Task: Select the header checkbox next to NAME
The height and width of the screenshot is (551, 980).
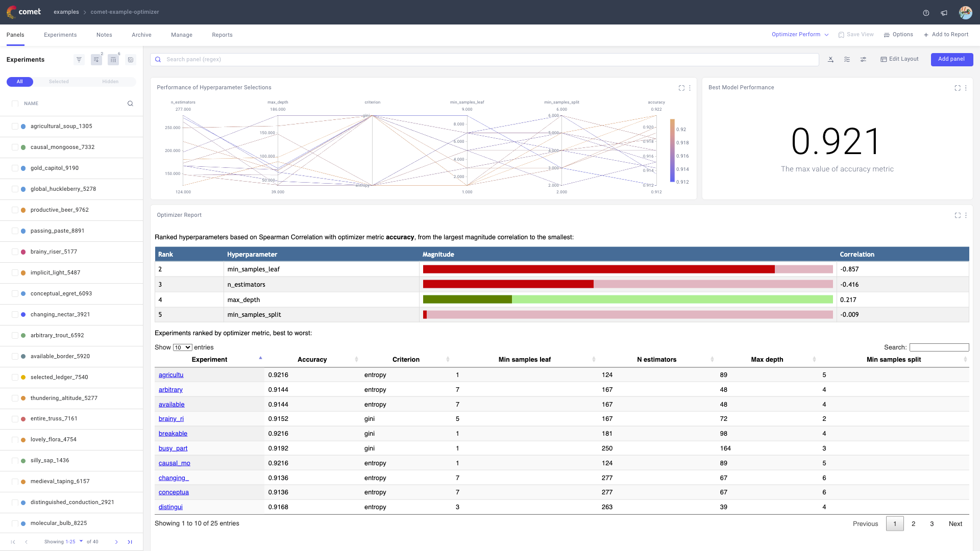Action: point(14,103)
